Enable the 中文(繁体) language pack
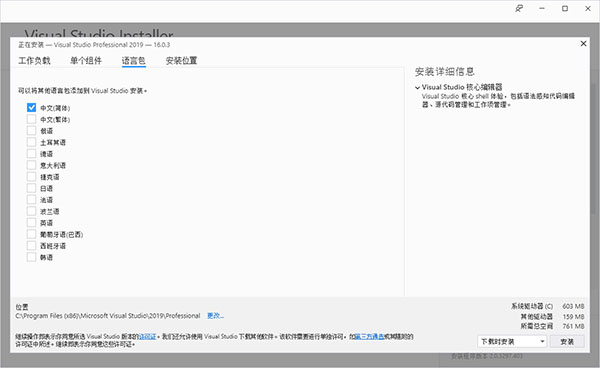Image resolution: width=600 pixels, height=368 pixels. (x=31, y=119)
